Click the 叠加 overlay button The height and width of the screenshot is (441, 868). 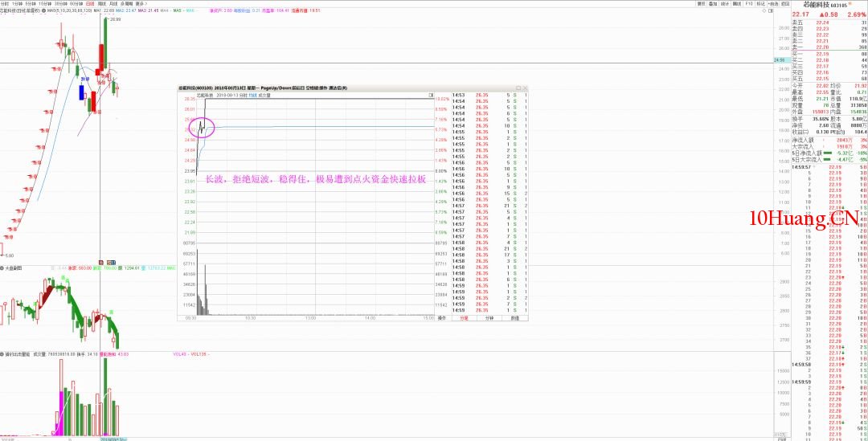pyautogui.click(x=713, y=3)
